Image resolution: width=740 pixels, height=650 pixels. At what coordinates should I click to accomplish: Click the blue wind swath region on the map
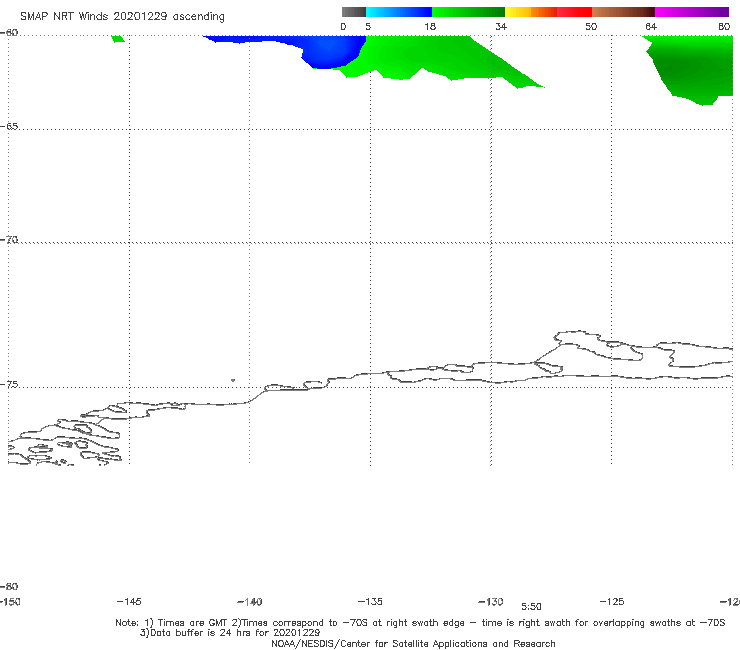click(x=326, y=51)
